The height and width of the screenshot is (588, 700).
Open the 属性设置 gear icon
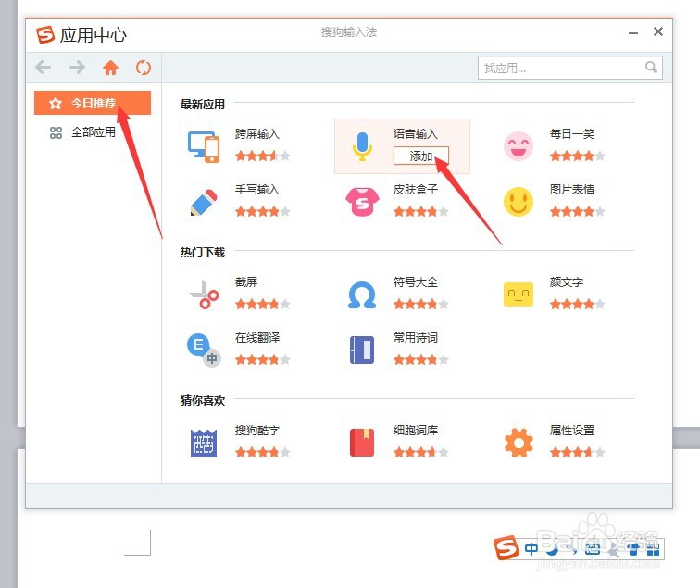click(x=519, y=443)
